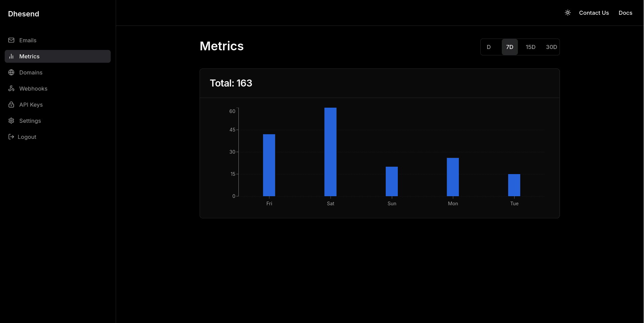Screen dimensions: 644x323
Task: Switch to the 15D time range
Action: (x=530, y=47)
